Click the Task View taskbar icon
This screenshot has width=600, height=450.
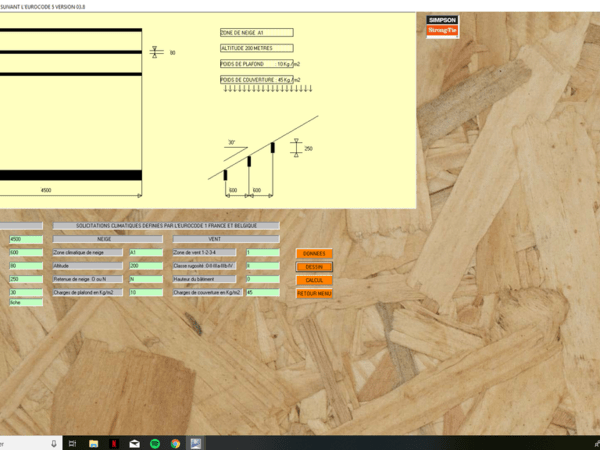coord(72,443)
